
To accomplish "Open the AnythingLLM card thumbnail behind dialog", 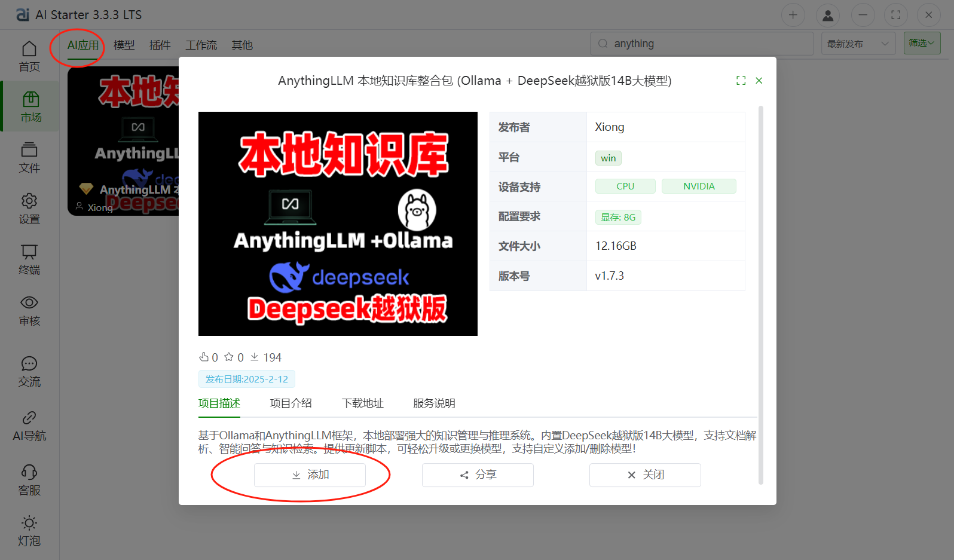I will [x=123, y=141].
